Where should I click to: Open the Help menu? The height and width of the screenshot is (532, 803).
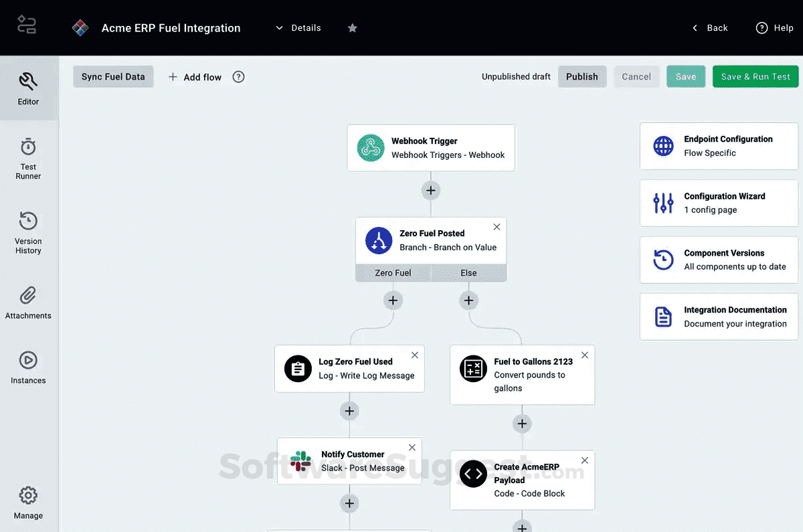click(774, 27)
